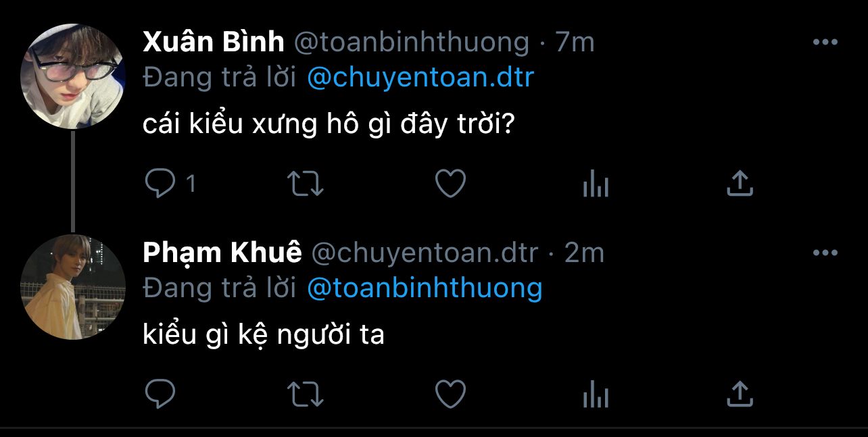This screenshot has width=868, height=437.
Task: Share Xuân Bình's tweet
Action: tap(740, 184)
